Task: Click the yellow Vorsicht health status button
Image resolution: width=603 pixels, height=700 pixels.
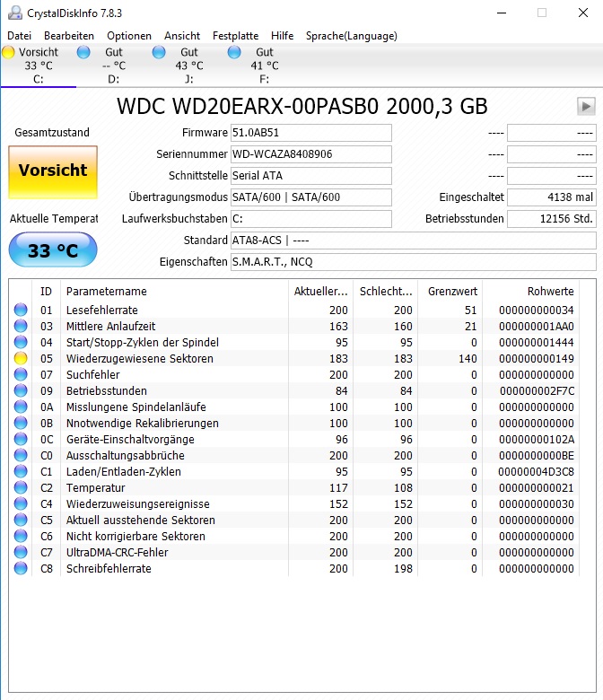Action: 53,172
